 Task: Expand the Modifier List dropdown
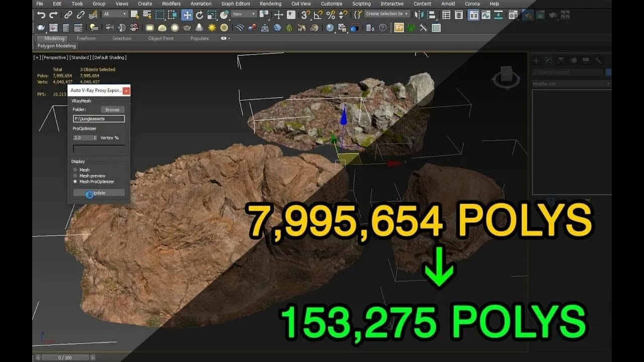[572, 83]
